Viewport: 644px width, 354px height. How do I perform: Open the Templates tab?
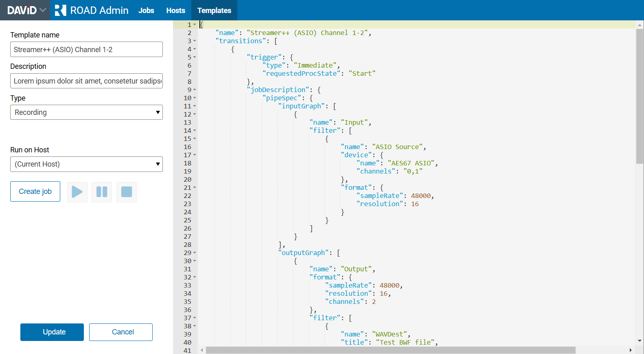pos(214,11)
